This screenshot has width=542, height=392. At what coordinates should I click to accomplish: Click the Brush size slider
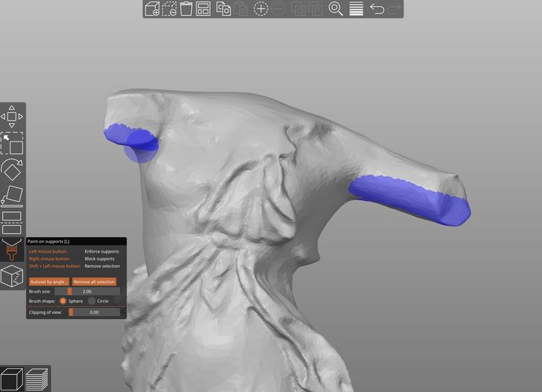87,291
